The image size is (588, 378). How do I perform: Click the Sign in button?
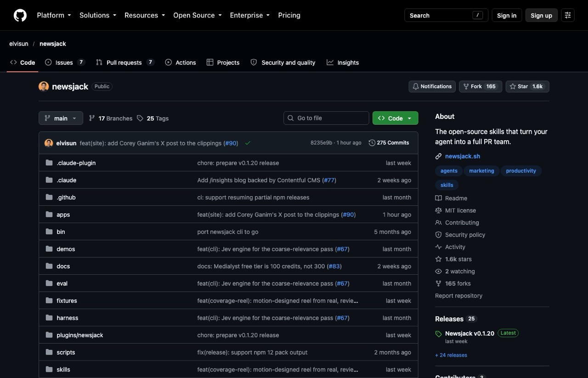(x=507, y=15)
